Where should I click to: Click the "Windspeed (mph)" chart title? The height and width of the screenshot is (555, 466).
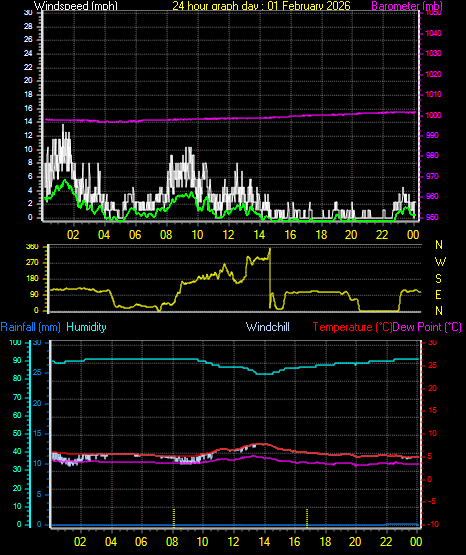[x=76, y=6]
